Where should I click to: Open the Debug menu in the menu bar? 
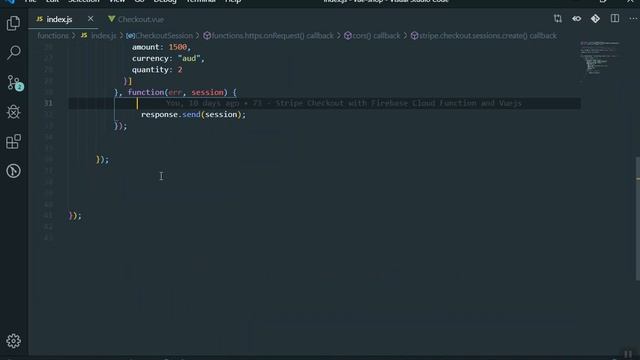pyautogui.click(x=165, y=2)
